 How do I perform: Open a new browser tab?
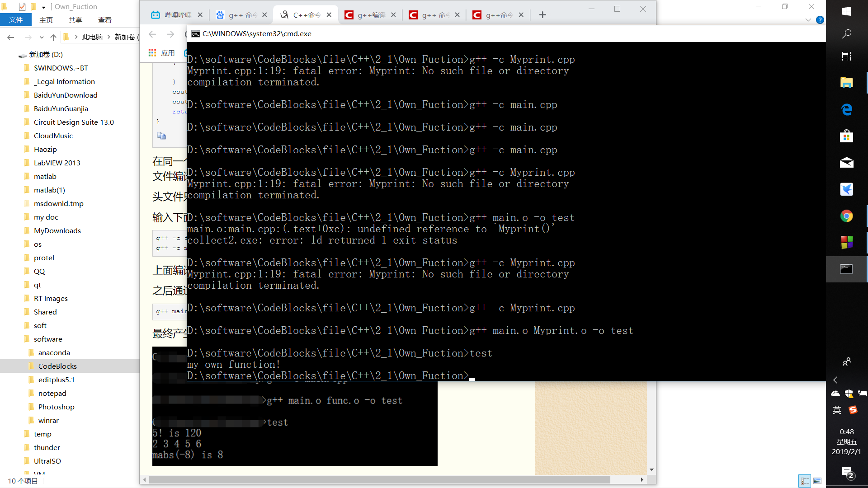click(x=542, y=15)
